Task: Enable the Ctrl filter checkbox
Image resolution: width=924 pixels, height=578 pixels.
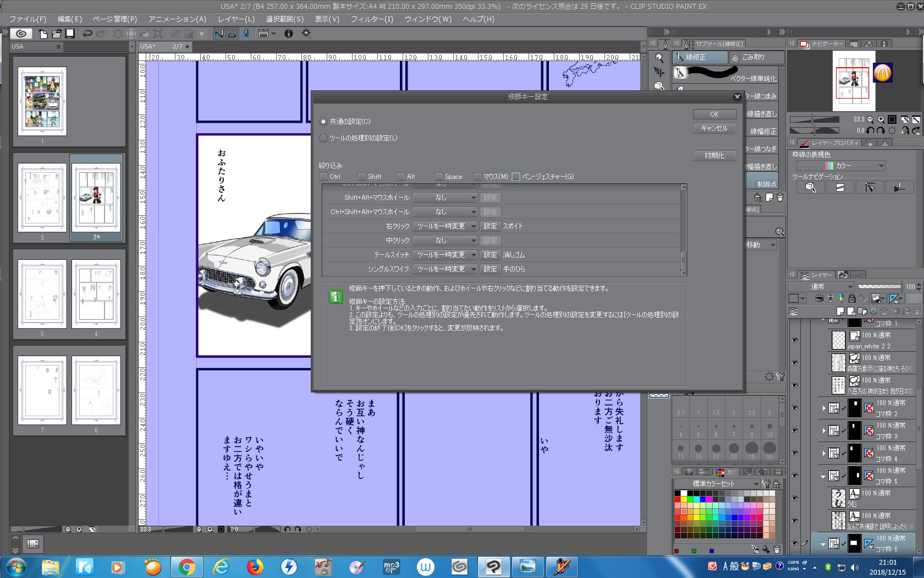Action: click(324, 177)
